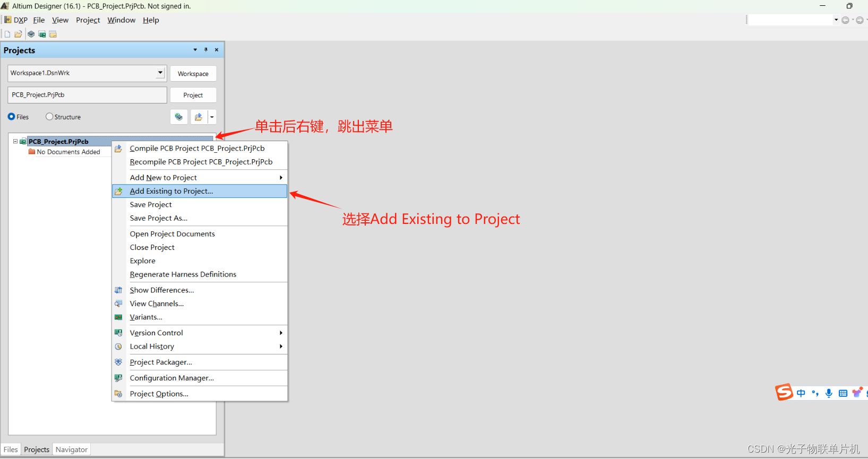The image size is (868, 459).
Task: Select the Files radio button
Action: [18, 117]
